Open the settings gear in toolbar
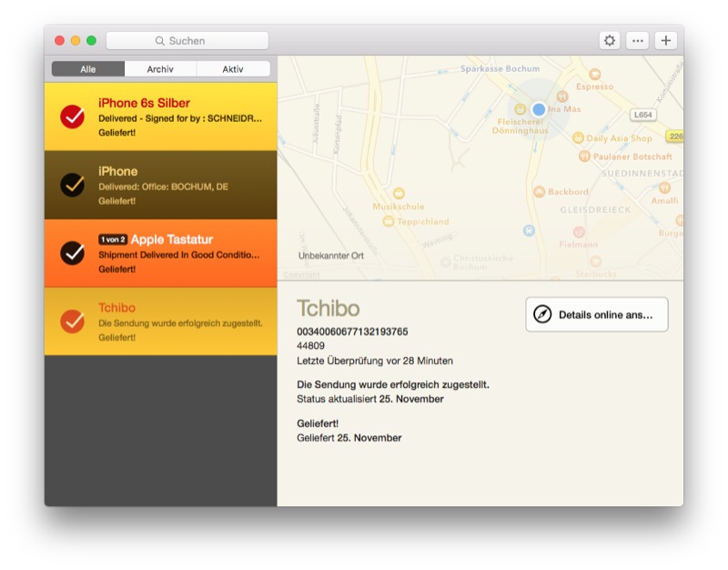728x570 pixels. click(x=610, y=41)
